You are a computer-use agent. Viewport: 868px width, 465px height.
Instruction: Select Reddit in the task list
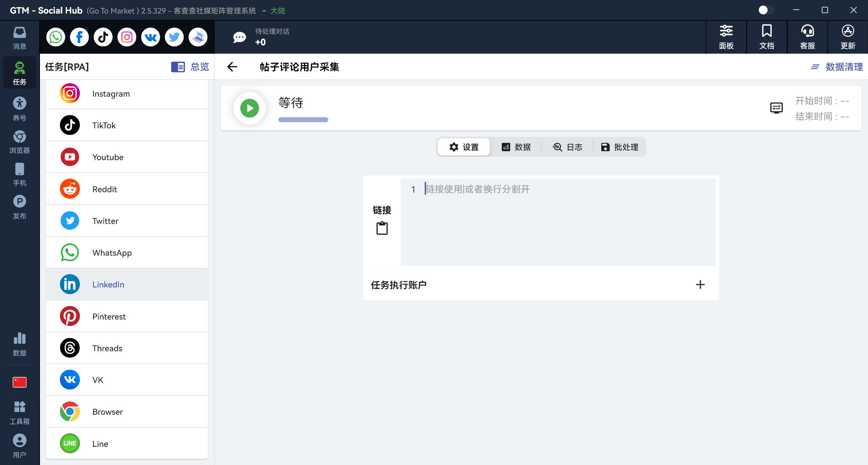[127, 189]
